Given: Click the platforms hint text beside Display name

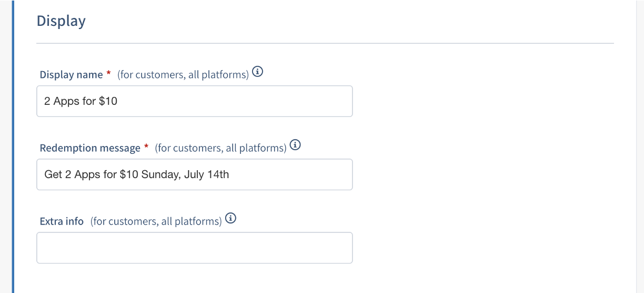Looking at the screenshot, I should pyautogui.click(x=183, y=75).
